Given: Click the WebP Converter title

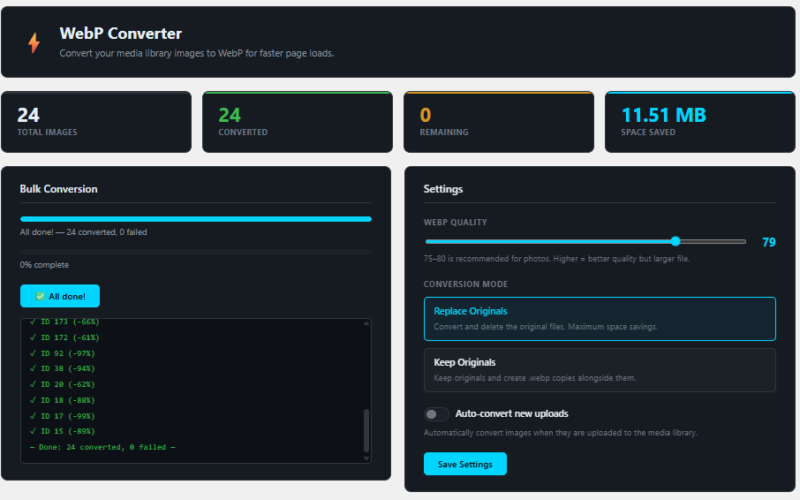Looking at the screenshot, I should (120, 34).
